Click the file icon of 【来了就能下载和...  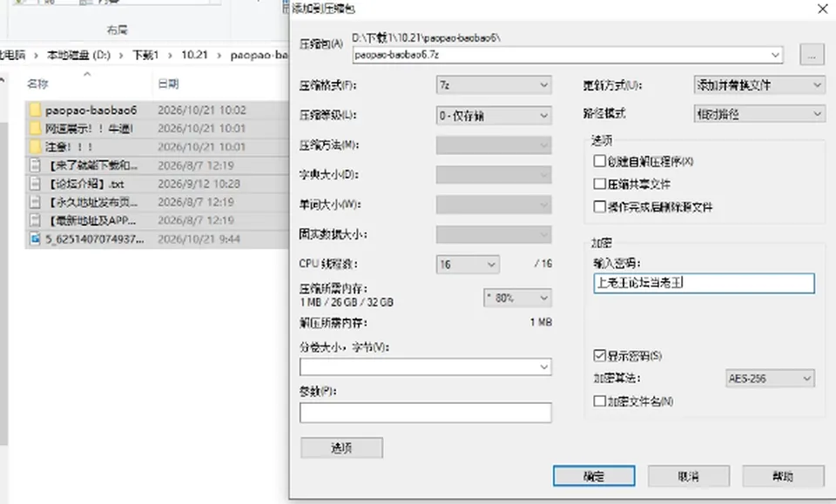[35, 165]
